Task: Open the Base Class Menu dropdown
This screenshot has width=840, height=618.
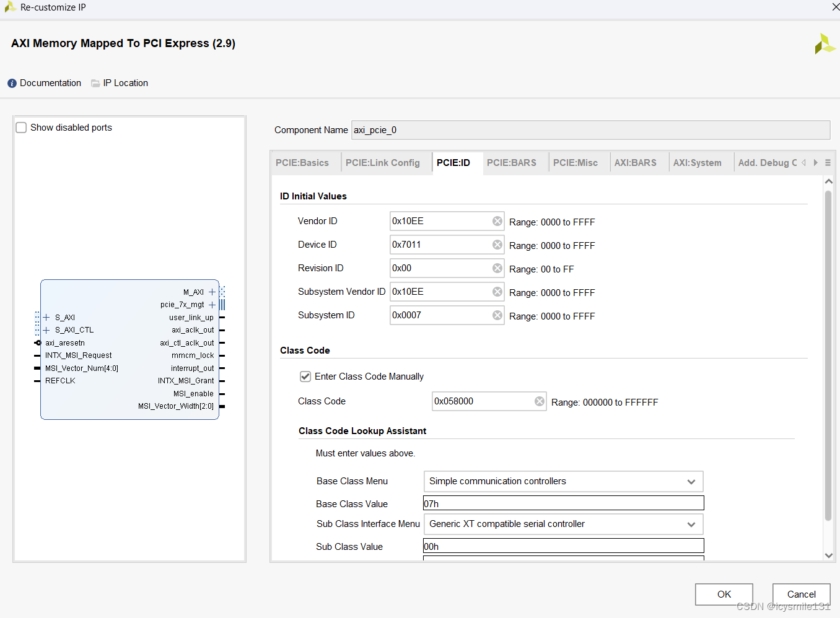Action: [691, 481]
